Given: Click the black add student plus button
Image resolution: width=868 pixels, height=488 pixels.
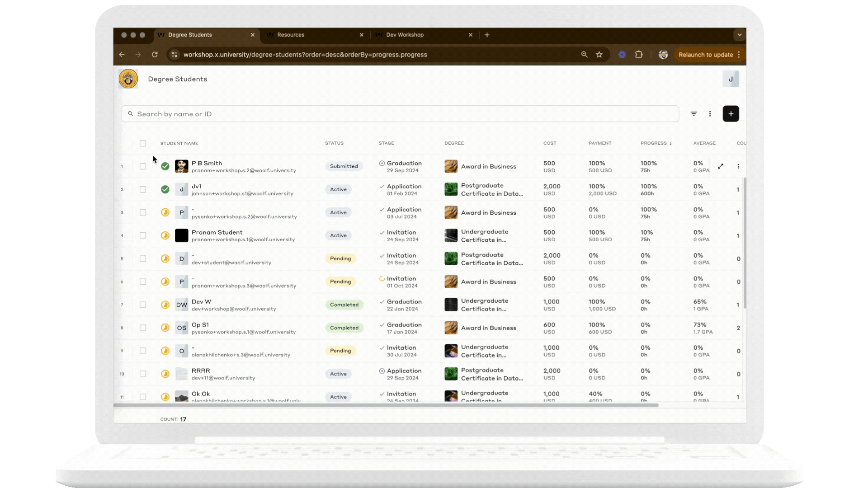Looking at the screenshot, I should point(731,114).
